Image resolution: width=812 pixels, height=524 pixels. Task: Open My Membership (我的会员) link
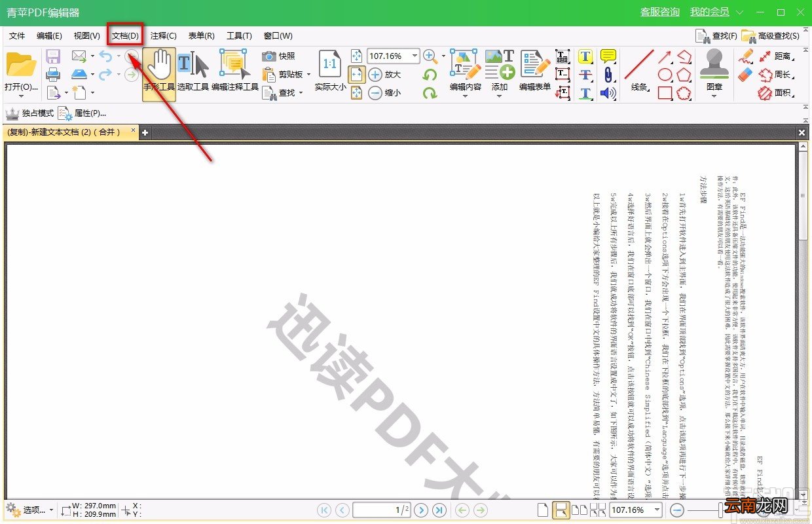tap(710, 12)
